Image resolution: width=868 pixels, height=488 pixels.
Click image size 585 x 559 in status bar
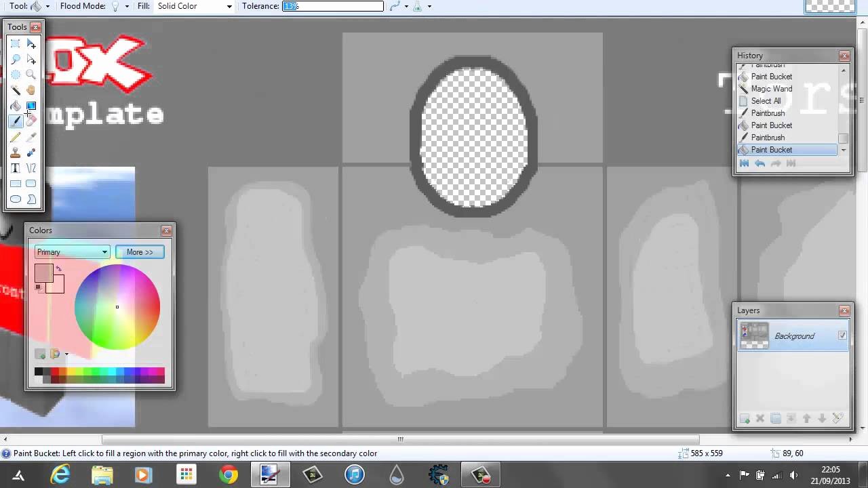pyautogui.click(x=707, y=453)
